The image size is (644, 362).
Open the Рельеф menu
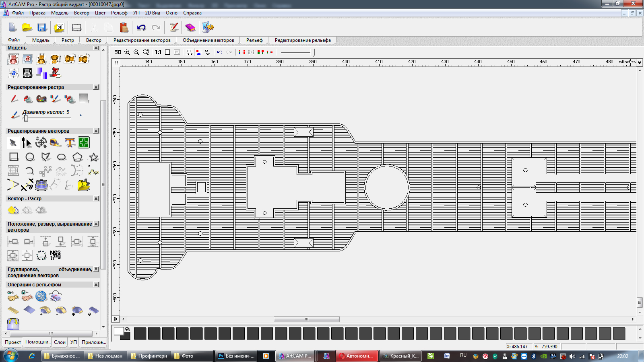pos(119,13)
